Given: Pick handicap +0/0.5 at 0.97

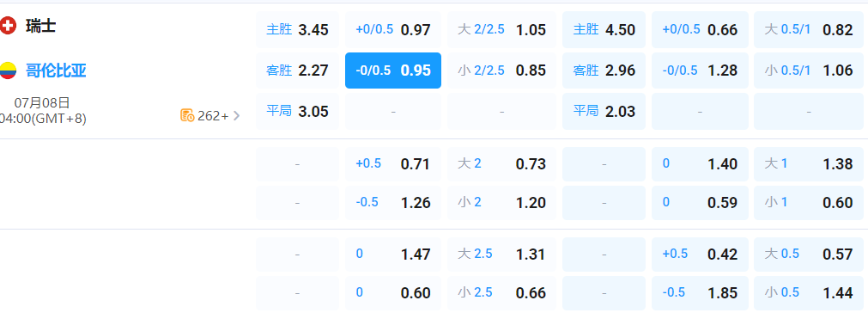Looking at the screenshot, I should point(393,29).
